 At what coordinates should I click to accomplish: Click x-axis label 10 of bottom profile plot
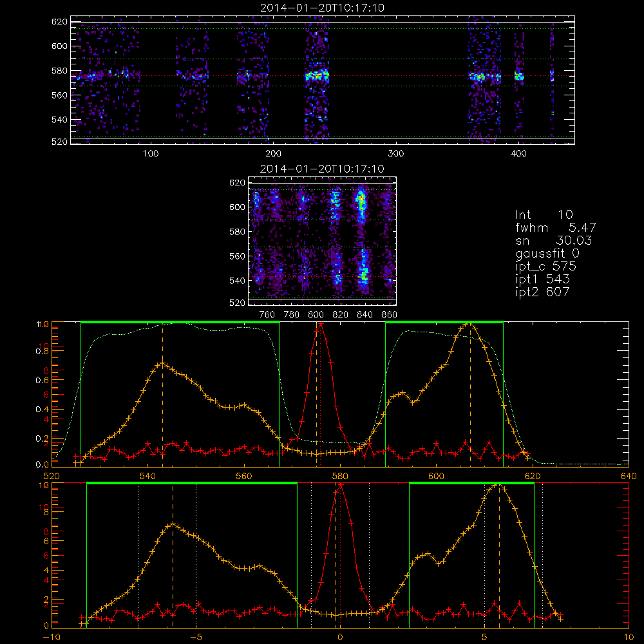629,638
